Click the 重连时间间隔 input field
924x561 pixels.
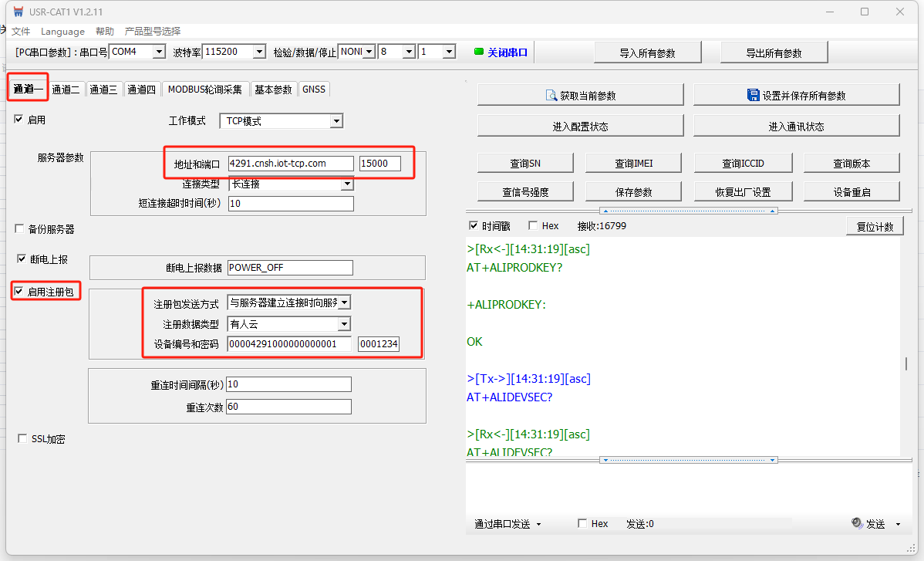[288, 384]
